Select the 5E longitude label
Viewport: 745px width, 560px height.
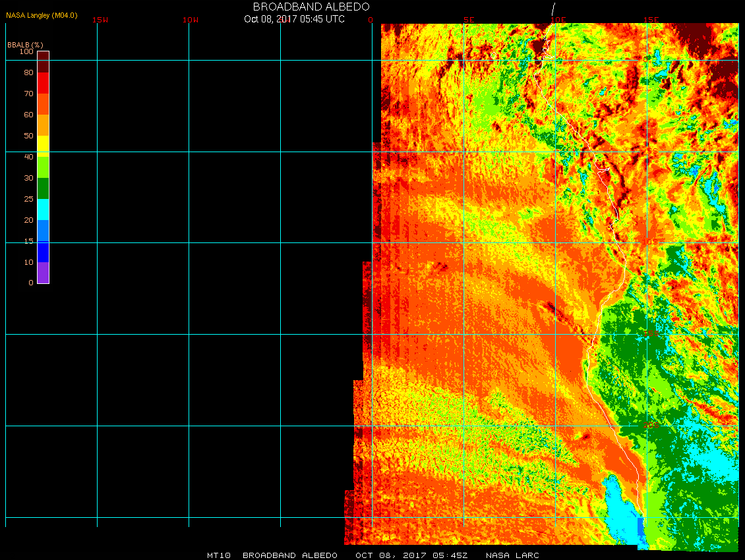click(469, 20)
